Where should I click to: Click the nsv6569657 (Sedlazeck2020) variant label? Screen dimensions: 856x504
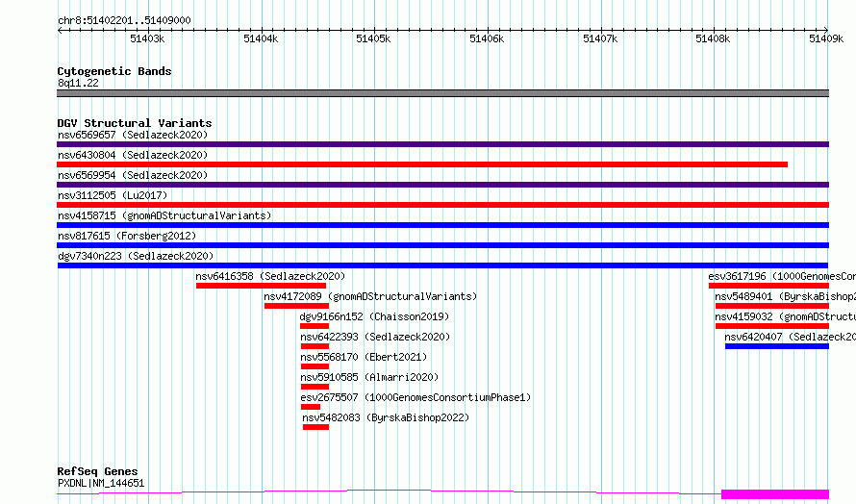133,135
